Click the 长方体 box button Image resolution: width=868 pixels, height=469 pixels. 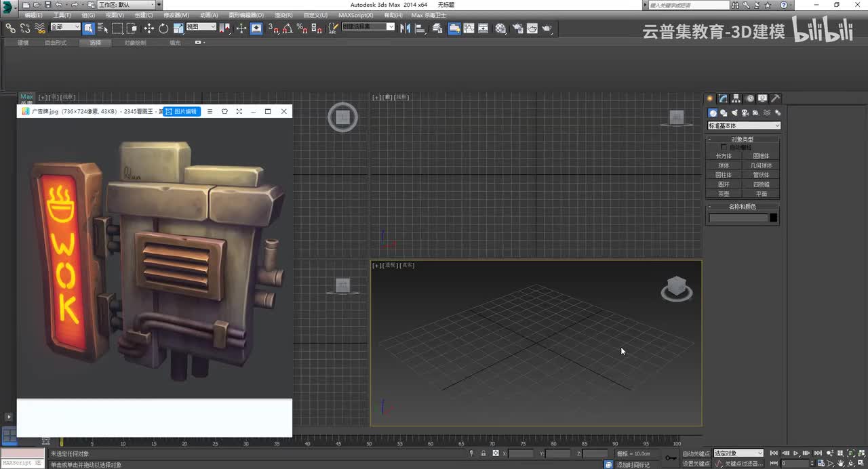coord(724,156)
